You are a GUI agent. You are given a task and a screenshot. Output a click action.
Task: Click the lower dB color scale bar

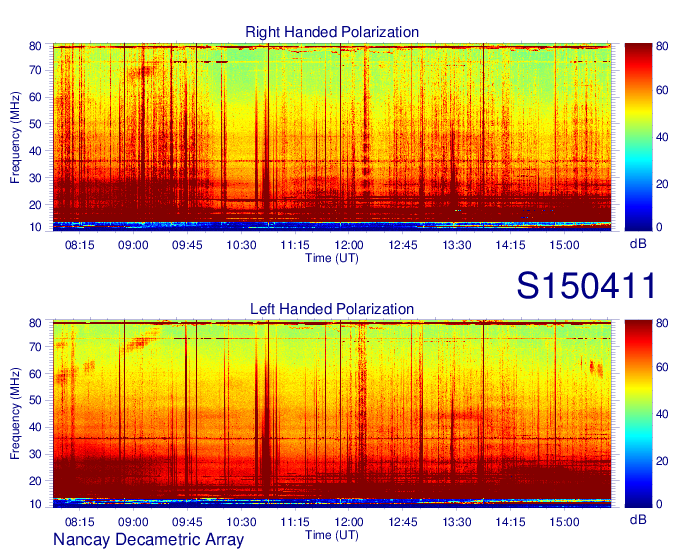[638, 414]
